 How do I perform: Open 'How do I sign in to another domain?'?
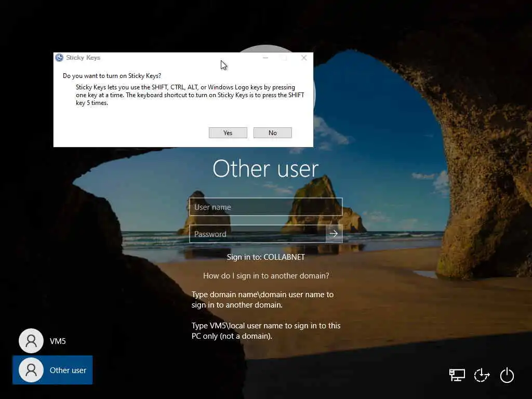[266, 275]
